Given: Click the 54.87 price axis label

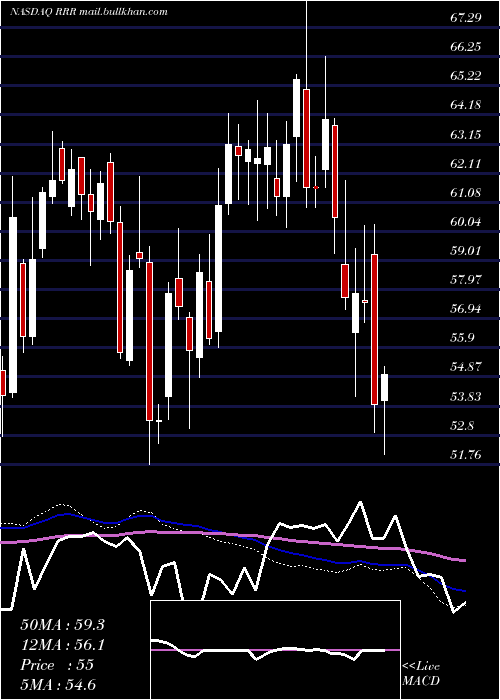Looking at the screenshot, I should [x=466, y=367].
